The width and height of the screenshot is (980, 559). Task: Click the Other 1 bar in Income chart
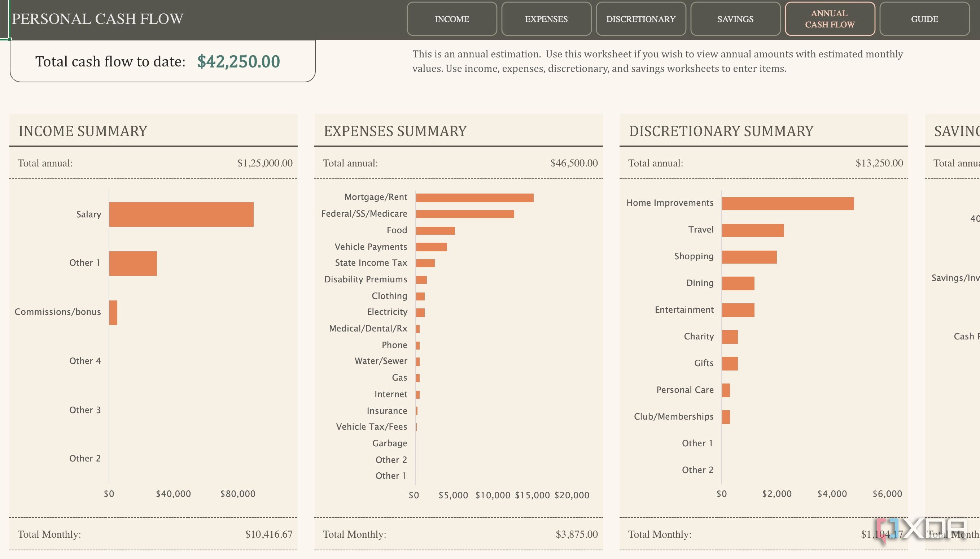[133, 263]
